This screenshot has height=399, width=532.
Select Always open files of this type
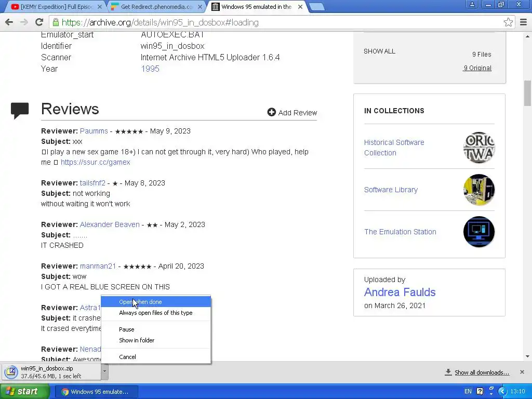156,312
